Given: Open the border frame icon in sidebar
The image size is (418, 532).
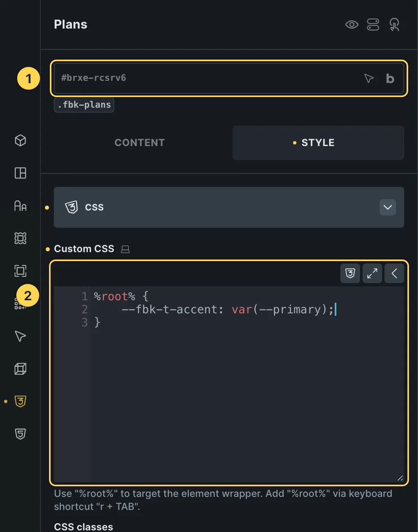Looking at the screenshot, I should pos(20,271).
